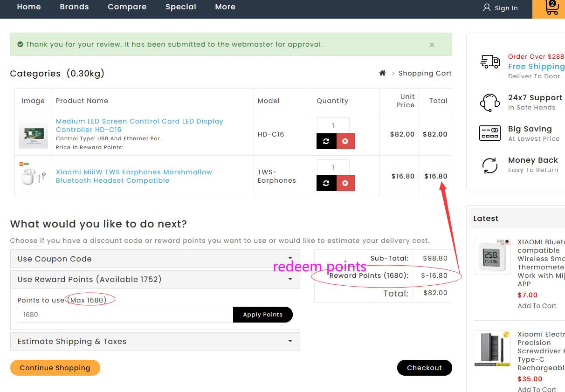
Task: Open the shopping cart icon in header
Action: (x=552, y=7)
